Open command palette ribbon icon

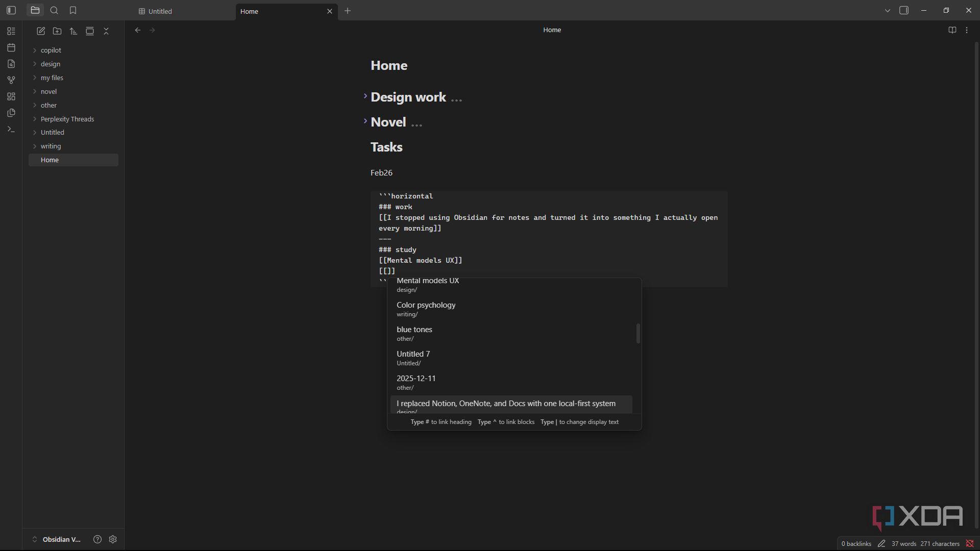(x=11, y=129)
